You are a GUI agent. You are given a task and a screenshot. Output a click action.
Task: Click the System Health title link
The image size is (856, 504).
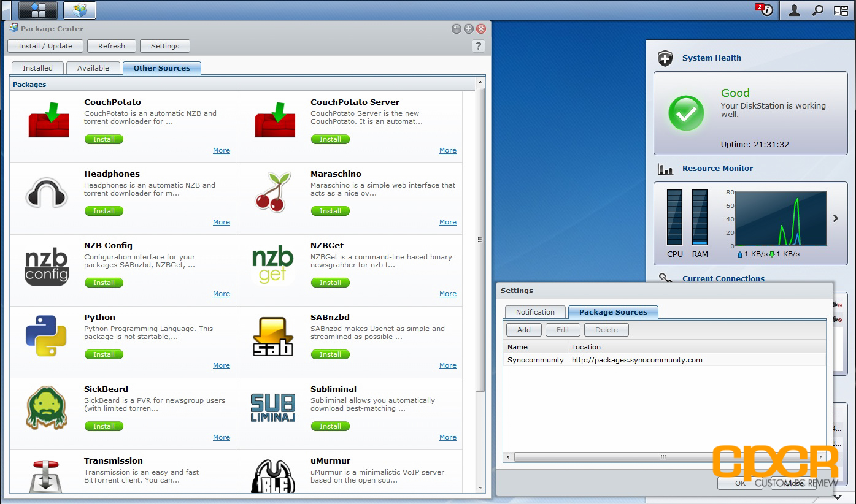712,58
